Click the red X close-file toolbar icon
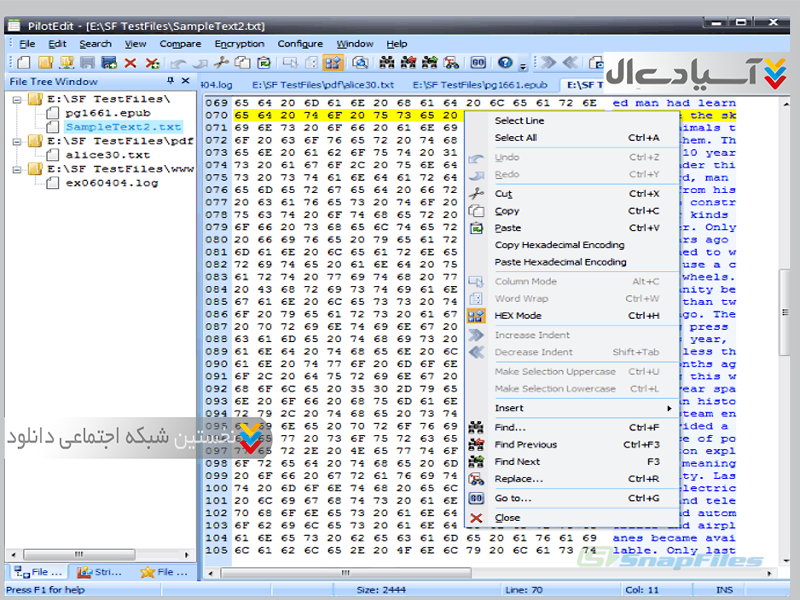Viewport: 800px width, 600px height. (x=130, y=63)
